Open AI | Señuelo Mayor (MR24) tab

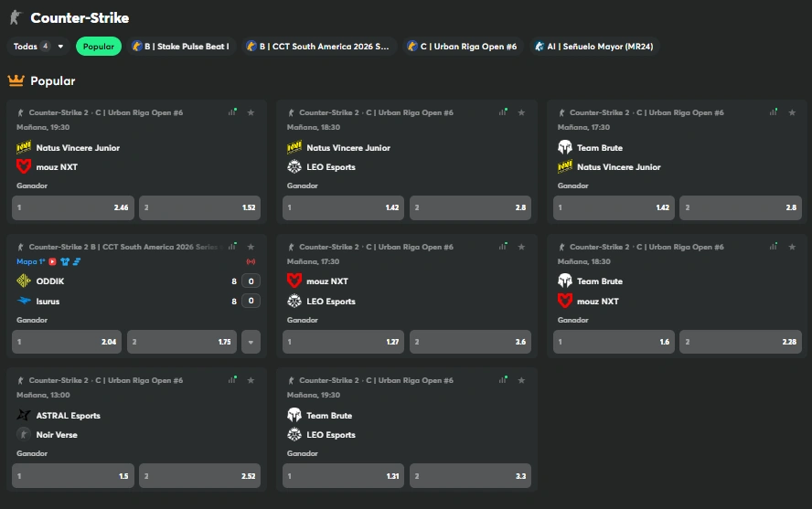pyautogui.click(x=594, y=46)
